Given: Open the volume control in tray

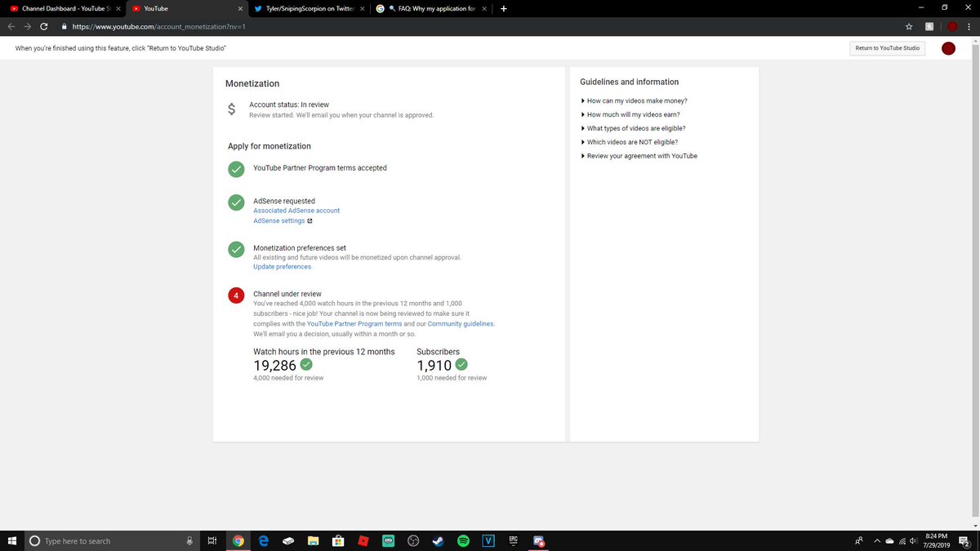Looking at the screenshot, I should point(914,540).
